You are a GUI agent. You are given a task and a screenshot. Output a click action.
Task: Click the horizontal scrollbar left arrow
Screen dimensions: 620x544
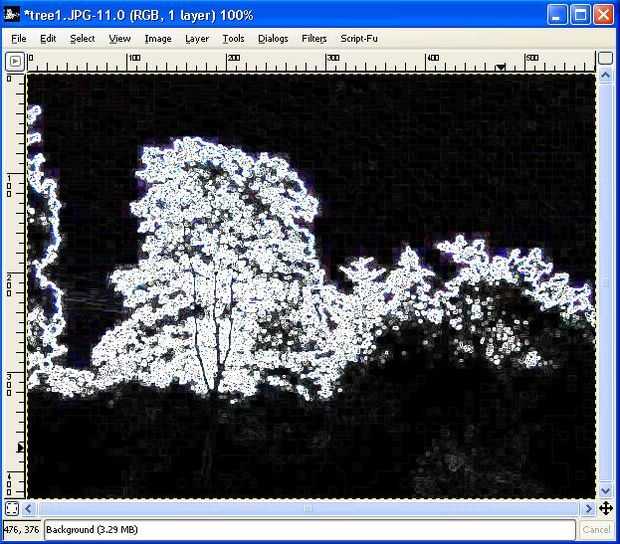28,508
